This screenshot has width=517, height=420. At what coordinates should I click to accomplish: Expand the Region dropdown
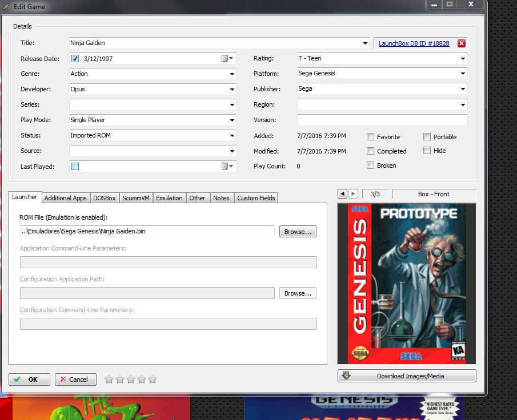click(463, 105)
